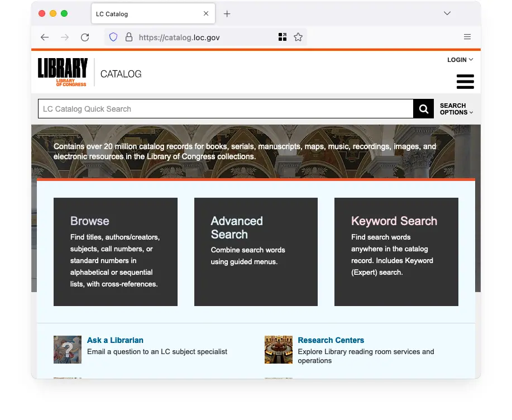Click the text "Explore Library reading room services and operations"

(366, 356)
